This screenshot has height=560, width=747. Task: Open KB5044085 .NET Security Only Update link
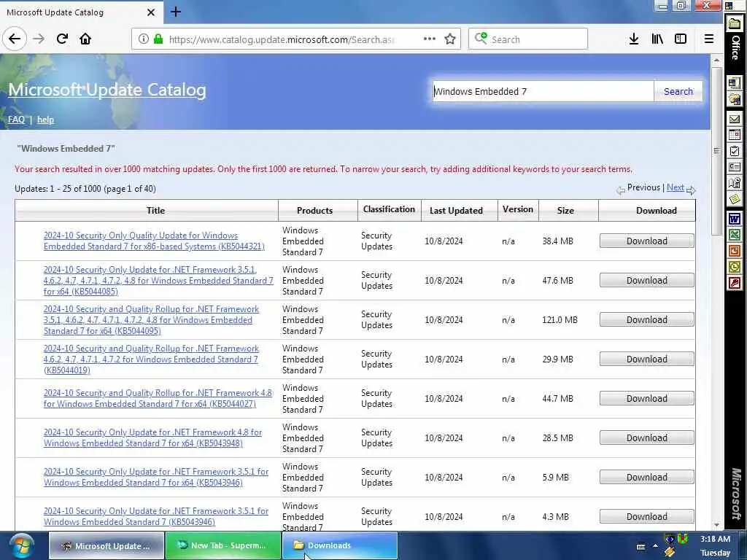tap(158, 281)
